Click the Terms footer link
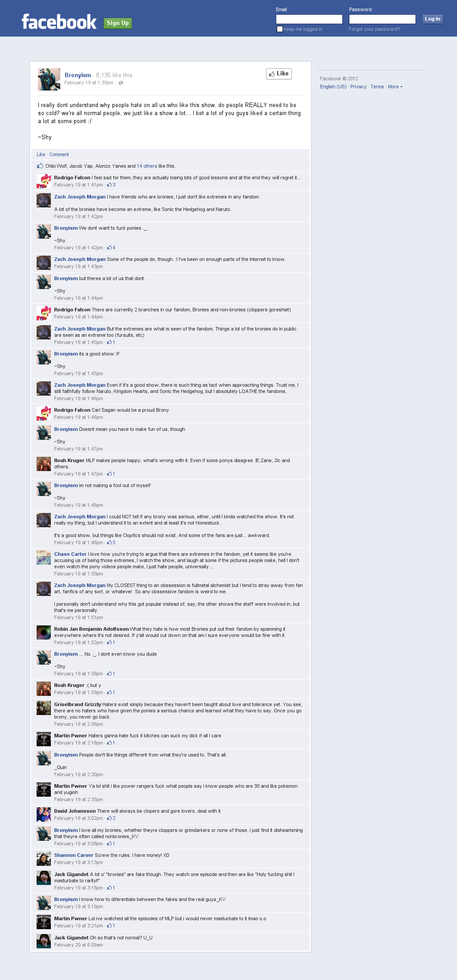 [377, 87]
